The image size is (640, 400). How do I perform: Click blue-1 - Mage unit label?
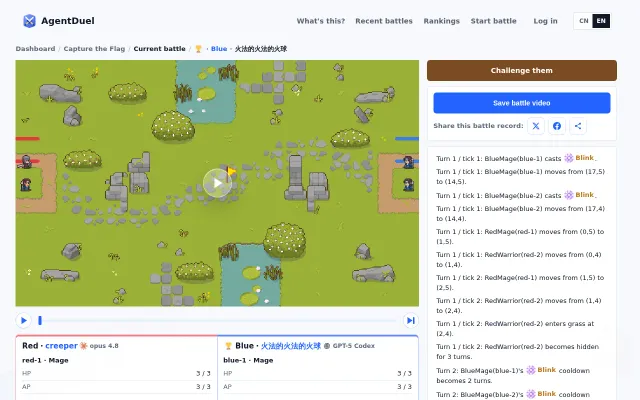coord(248,360)
